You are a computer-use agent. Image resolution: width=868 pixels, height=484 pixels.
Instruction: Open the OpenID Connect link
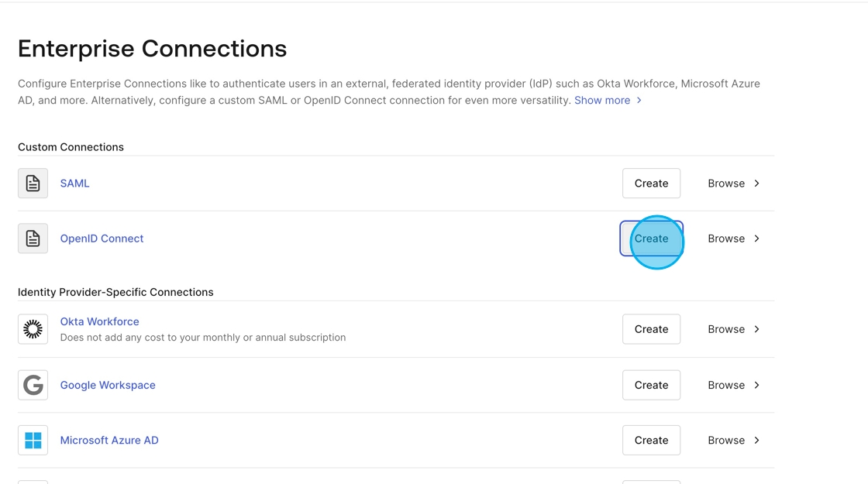pyautogui.click(x=102, y=239)
